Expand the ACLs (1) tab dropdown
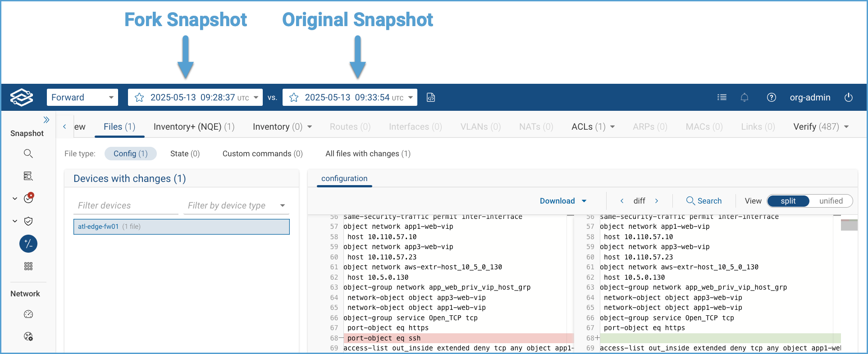This screenshot has height=354, width=868. [x=612, y=127]
